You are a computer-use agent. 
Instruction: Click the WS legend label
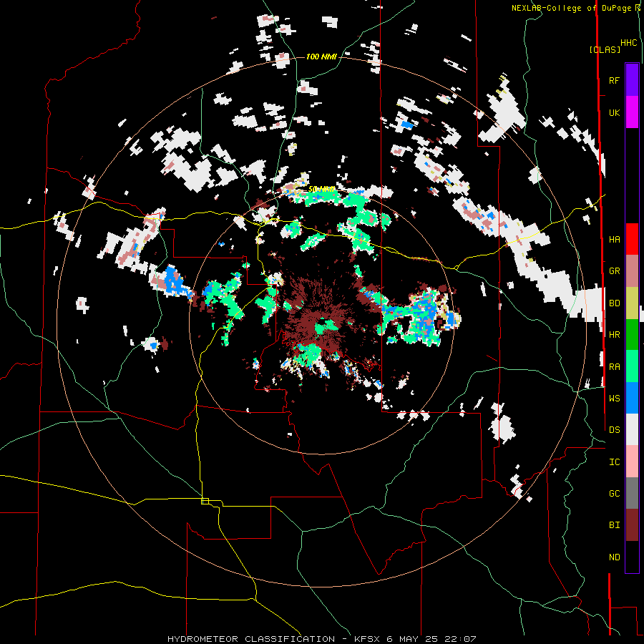pos(615,398)
